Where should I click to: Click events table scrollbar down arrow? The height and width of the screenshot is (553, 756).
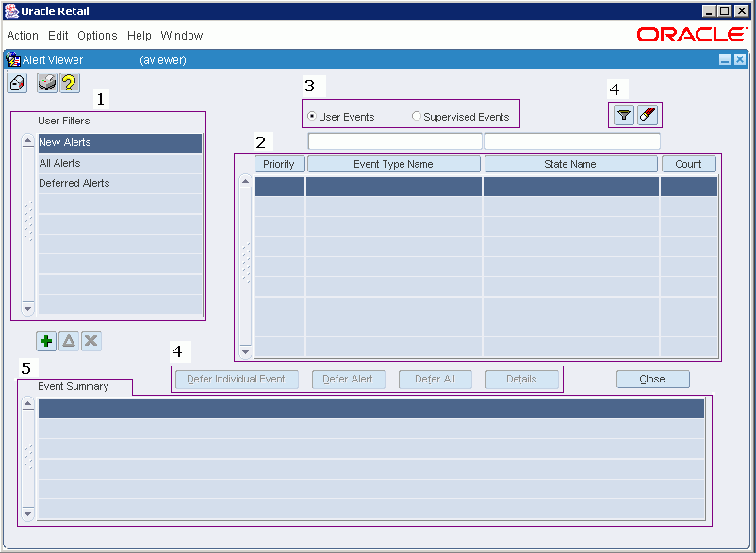coord(246,352)
